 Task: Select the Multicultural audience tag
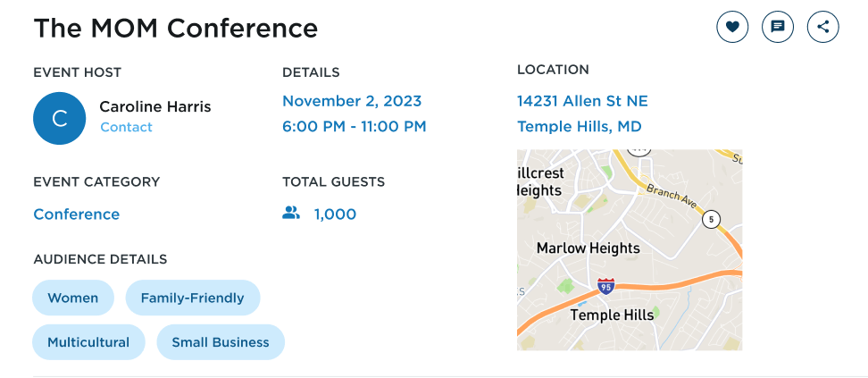pyautogui.click(x=88, y=342)
